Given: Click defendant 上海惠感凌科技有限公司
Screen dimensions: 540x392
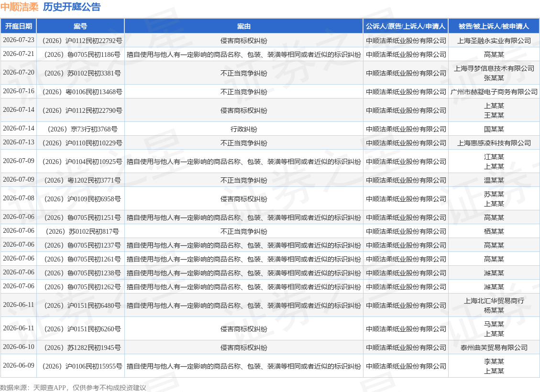Looking at the screenshot, I should point(494,143).
